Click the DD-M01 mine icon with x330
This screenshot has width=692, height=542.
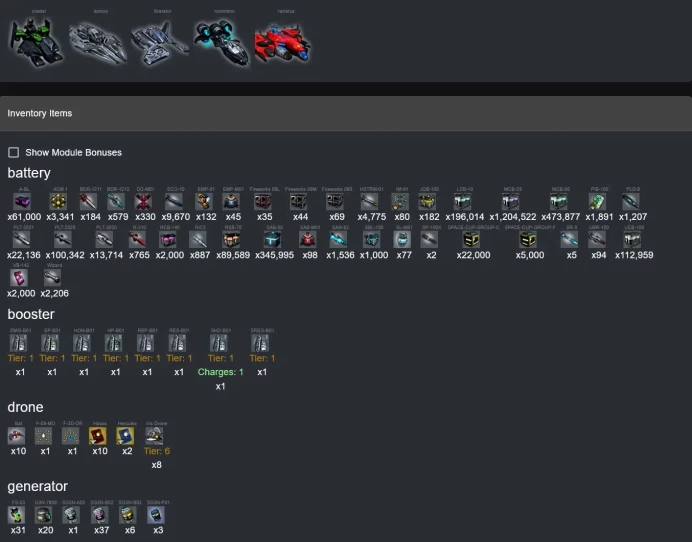[x=143, y=202]
